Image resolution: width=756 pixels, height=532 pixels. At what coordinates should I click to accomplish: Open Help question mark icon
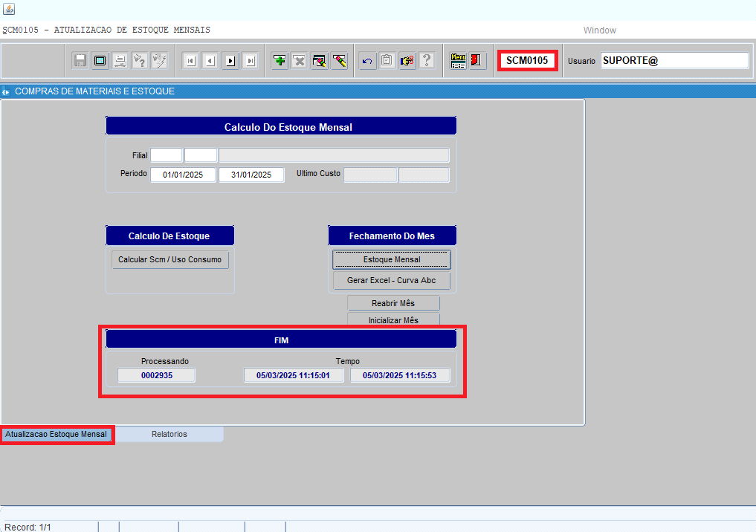[427, 61]
